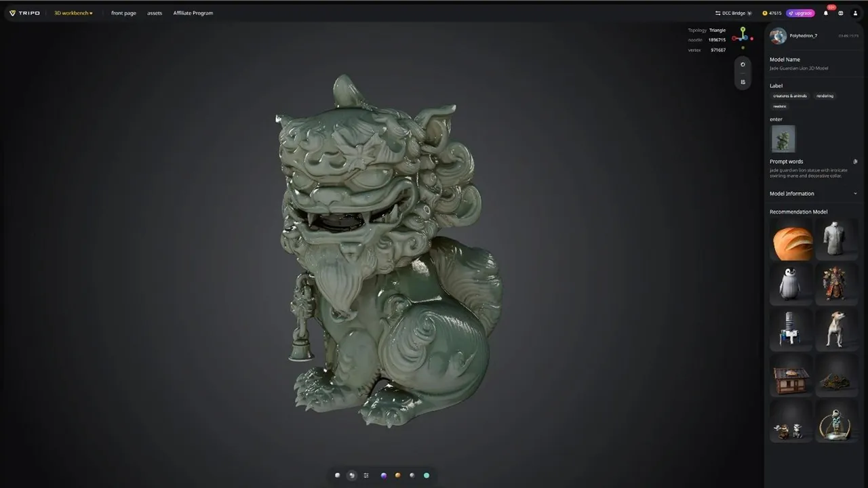Open the render settings sliders icon

[366, 475]
